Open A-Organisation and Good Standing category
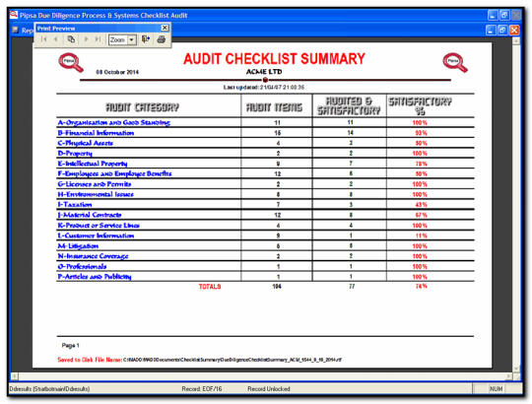Image resolution: width=532 pixels, height=404 pixels. click(x=113, y=122)
